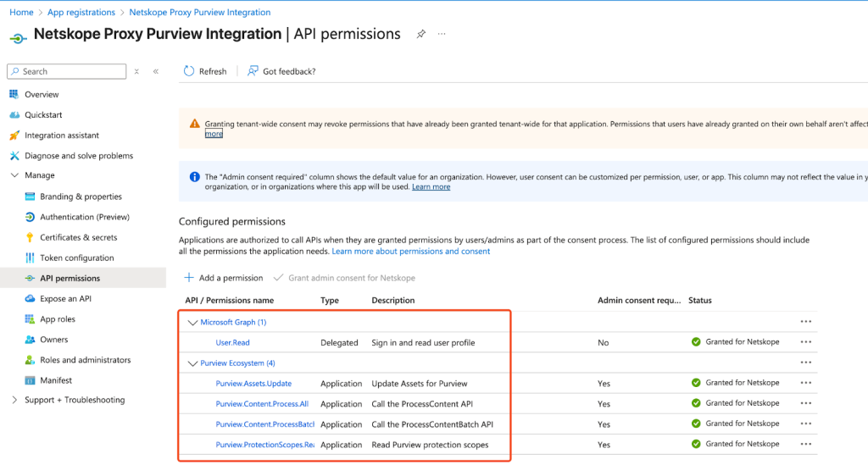Open the Microsoft Graph (1) API link

(233, 323)
